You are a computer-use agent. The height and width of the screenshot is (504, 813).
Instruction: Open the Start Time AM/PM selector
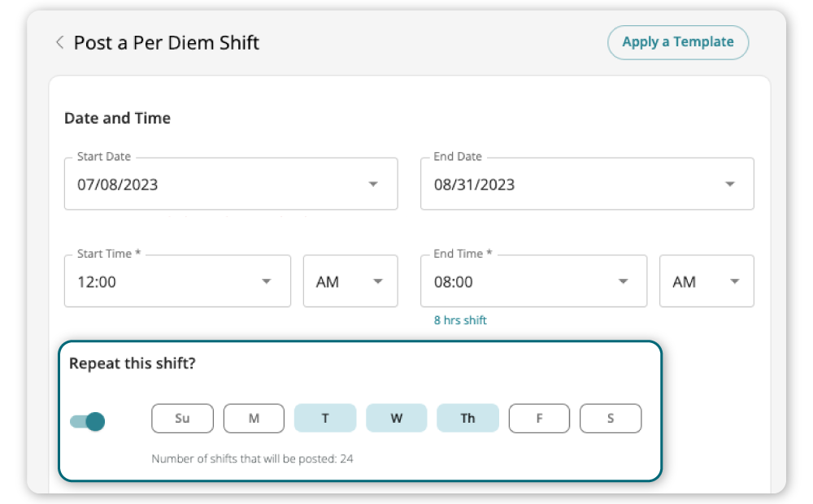tap(350, 282)
